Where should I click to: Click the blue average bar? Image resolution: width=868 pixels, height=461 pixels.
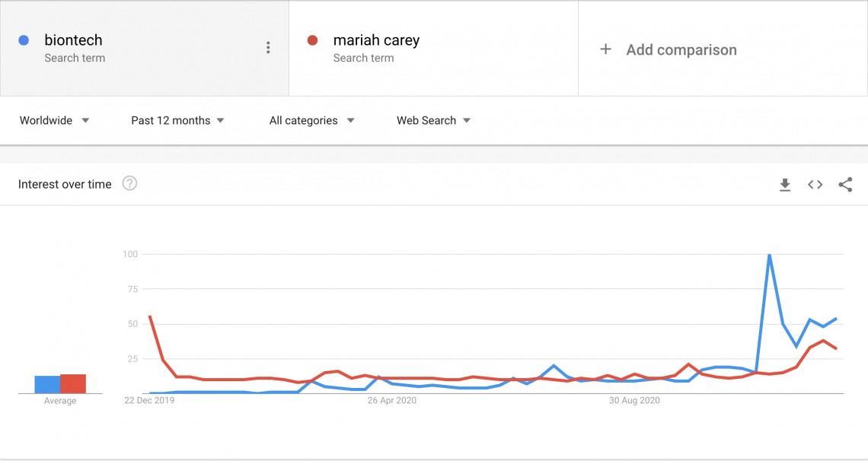coord(47,385)
